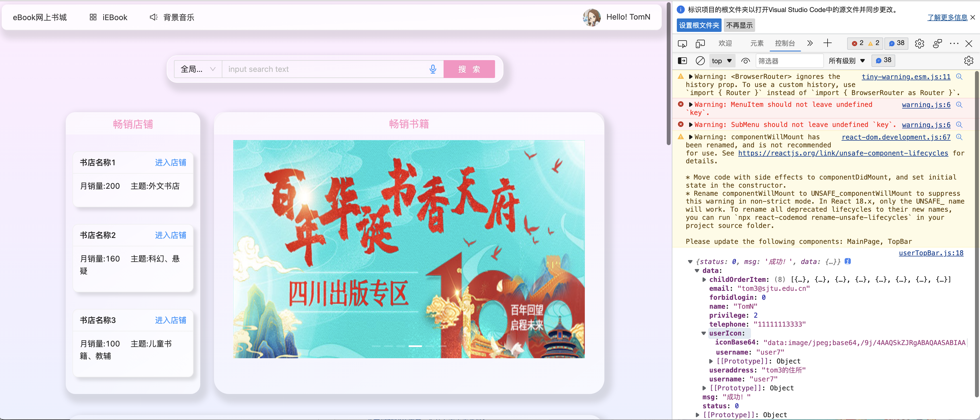Screen dimensions: 980x420
Task: Create live expression using the eye icon
Action: pyautogui.click(x=745, y=60)
